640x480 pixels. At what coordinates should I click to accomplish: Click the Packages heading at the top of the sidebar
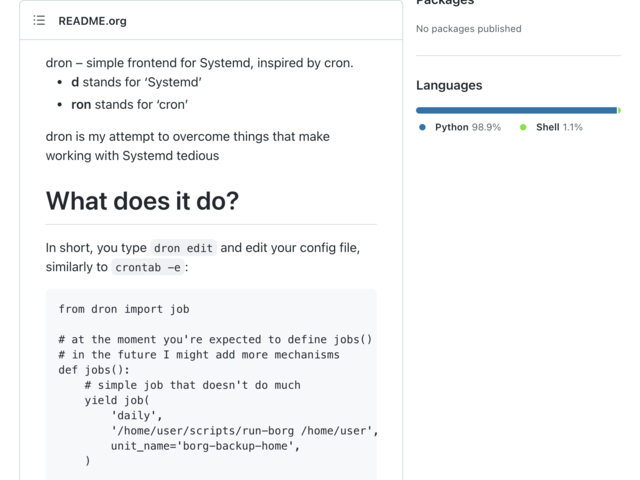pyautogui.click(x=445, y=2)
